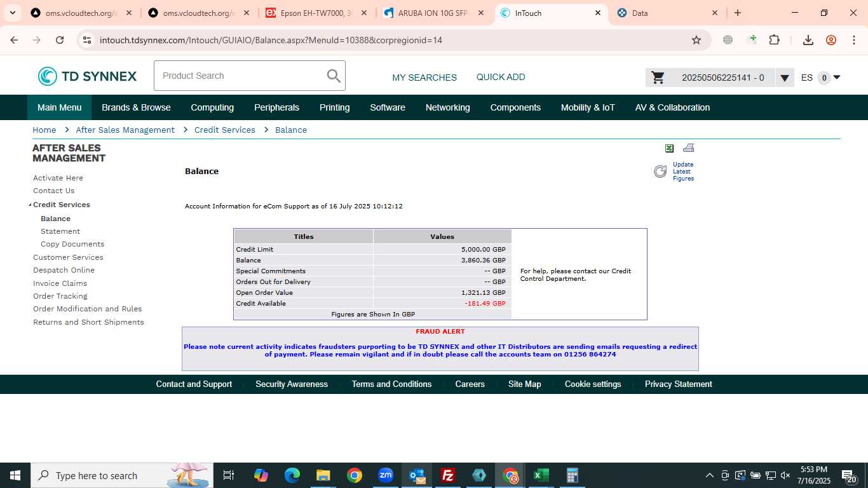This screenshot has width=868, height=488.
Task: Open Mobility & IoT menu
Action: pos(588,107)
